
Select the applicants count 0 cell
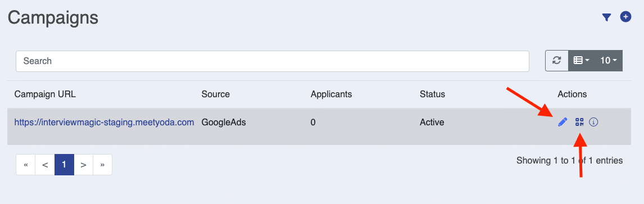coord(313,122)
